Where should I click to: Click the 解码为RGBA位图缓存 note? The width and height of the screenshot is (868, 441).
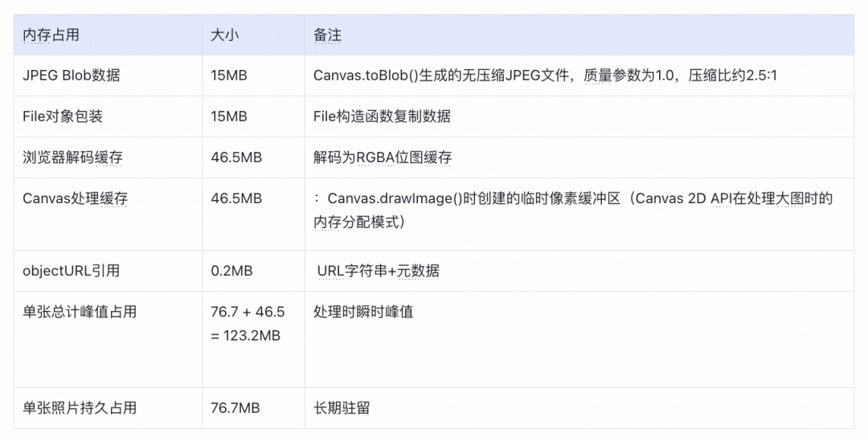(x=383, y=157)
